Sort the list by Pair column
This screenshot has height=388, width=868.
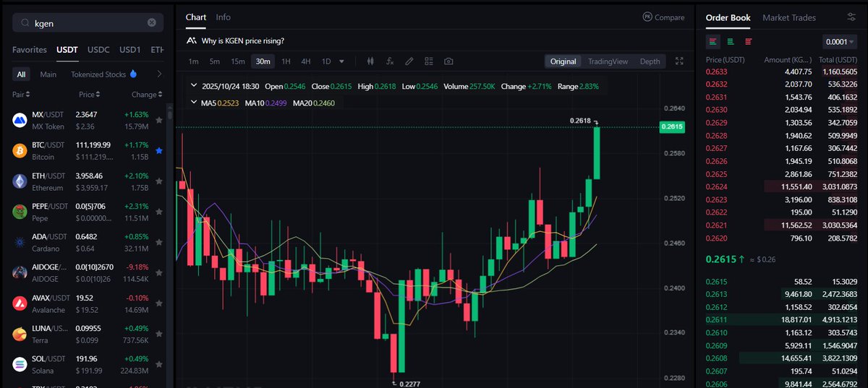click(x=21, y=95)
